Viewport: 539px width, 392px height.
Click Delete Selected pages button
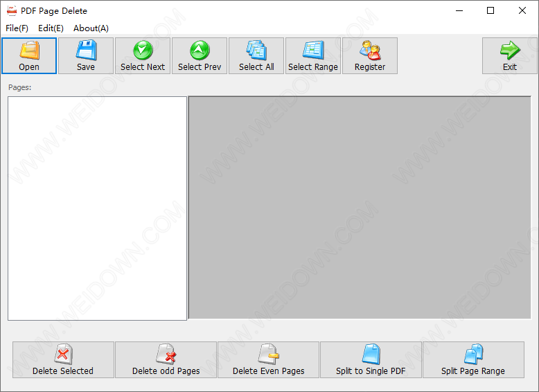(63, 359)
